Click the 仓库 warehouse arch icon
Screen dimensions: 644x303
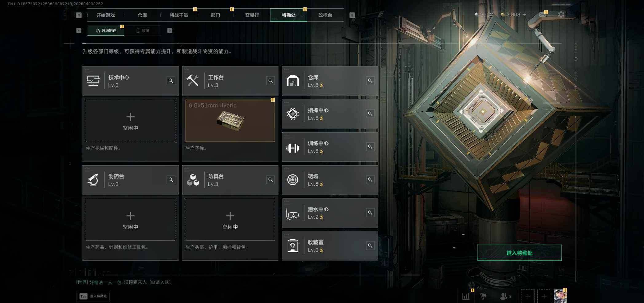(x=293, y=81)
